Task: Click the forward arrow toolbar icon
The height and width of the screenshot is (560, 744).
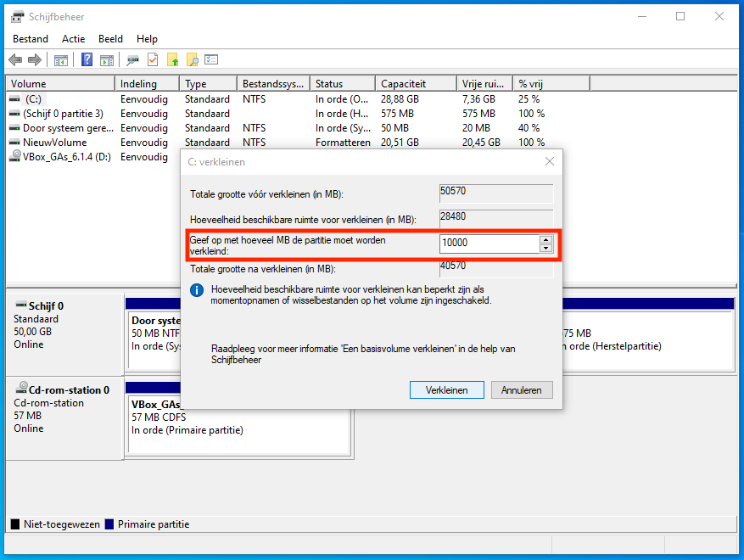Action: [x=35, y=60]
